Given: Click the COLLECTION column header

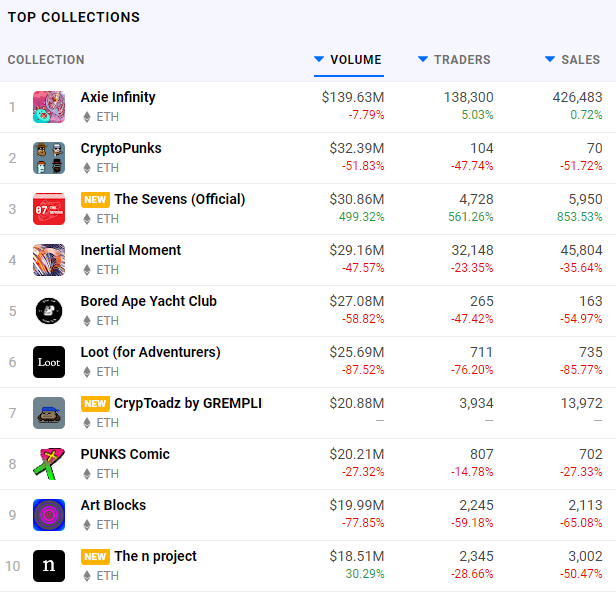Looking at the screenshot, I should [46, 60].
